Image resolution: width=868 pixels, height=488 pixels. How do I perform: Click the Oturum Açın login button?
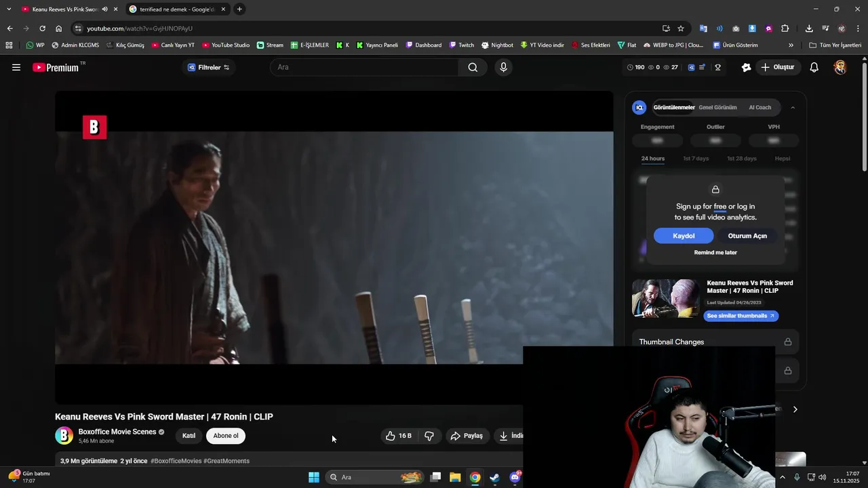tap(747, 236)
